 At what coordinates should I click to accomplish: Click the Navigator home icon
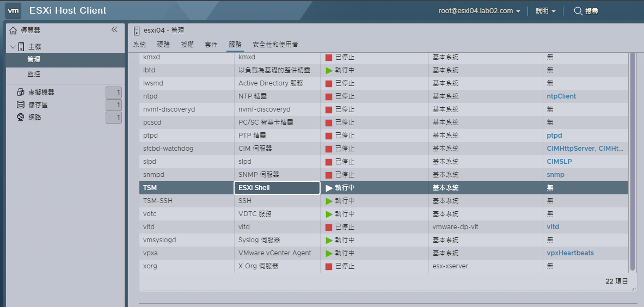click(x=13, y=30)
